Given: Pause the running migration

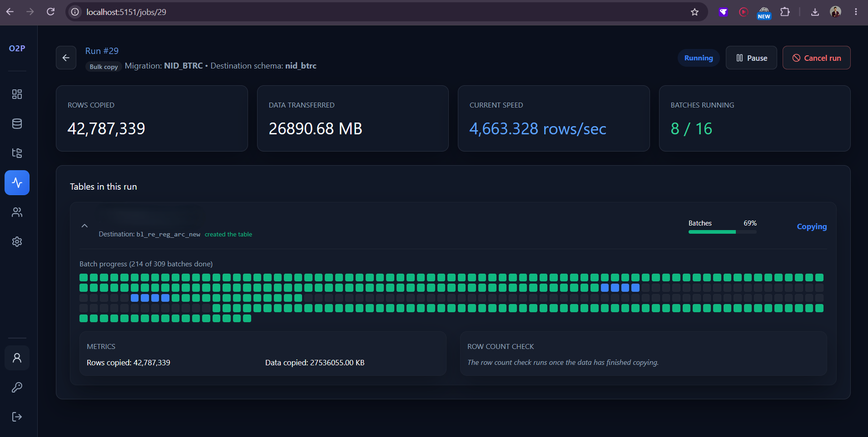Looking at the screenshot, I should click(751, 58).
